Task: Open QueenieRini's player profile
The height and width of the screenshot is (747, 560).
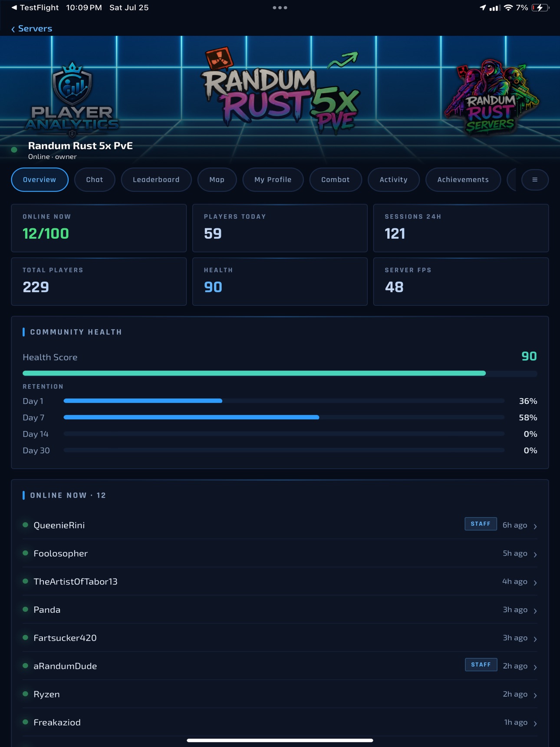Action: [280, 525]
